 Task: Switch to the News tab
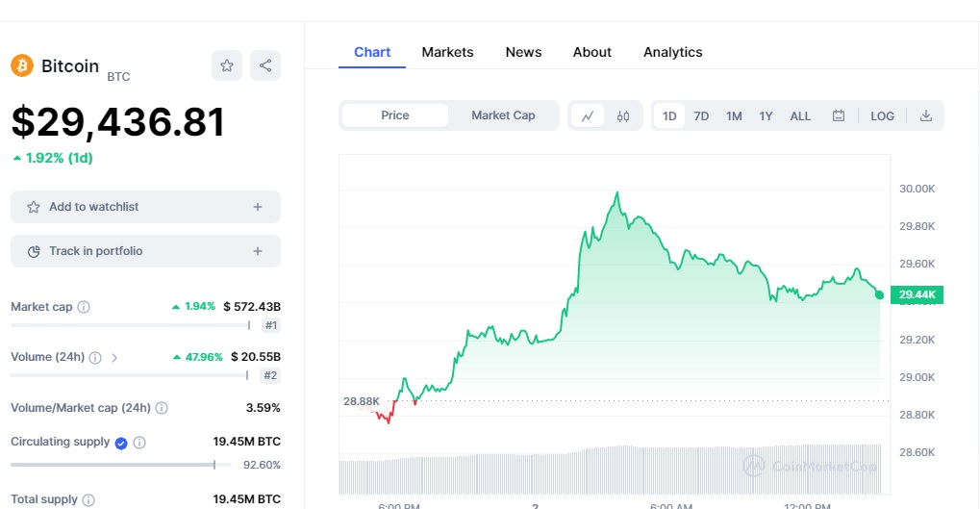[x=524, y=53]
